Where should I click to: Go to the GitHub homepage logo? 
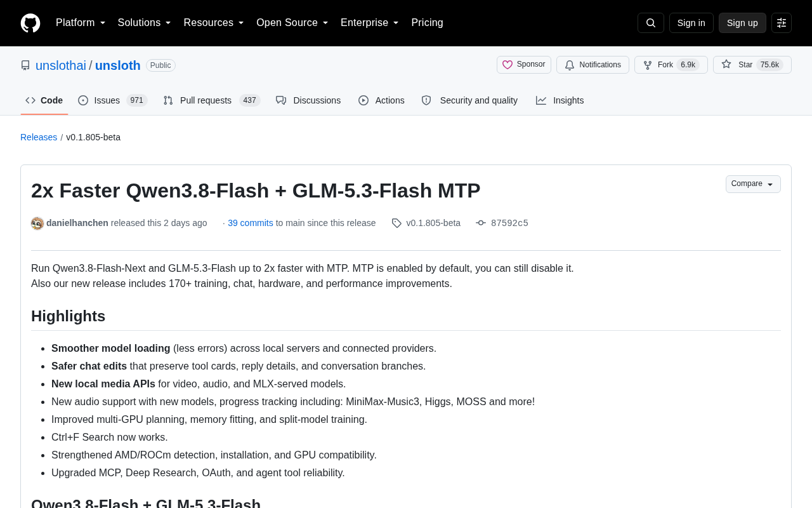[x=30, y=23]
